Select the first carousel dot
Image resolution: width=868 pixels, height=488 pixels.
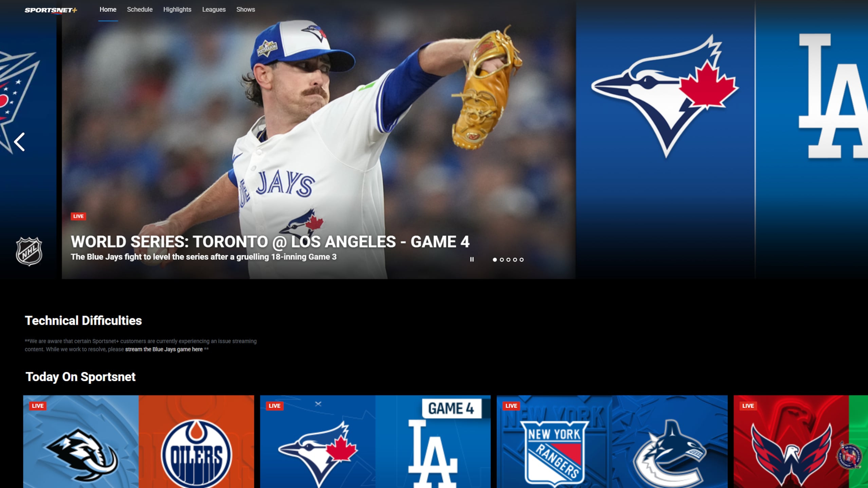495,260
